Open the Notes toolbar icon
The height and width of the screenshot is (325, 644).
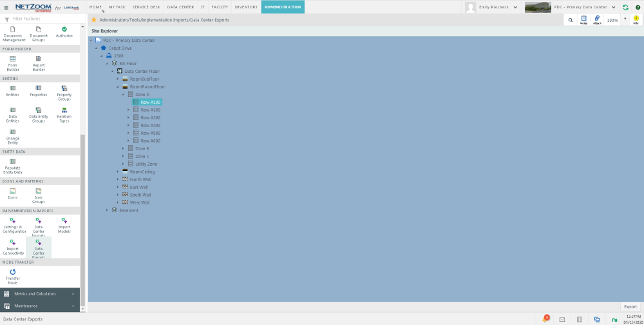pyautogui.click(x=583, y=19)
